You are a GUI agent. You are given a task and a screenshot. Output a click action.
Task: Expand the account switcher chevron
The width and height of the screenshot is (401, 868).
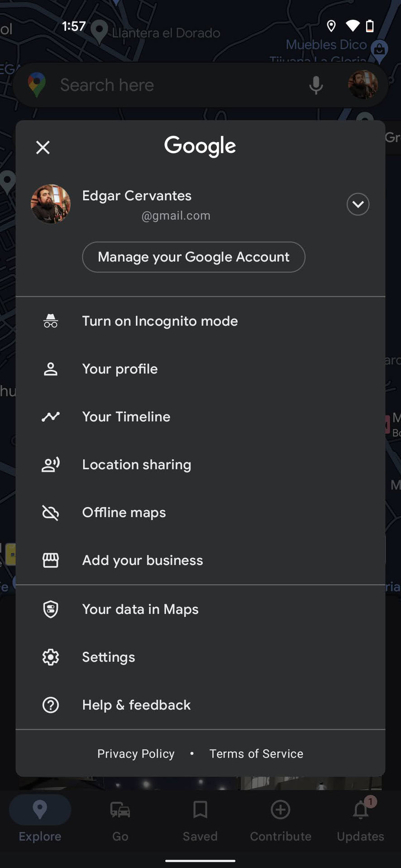[358, 204]
